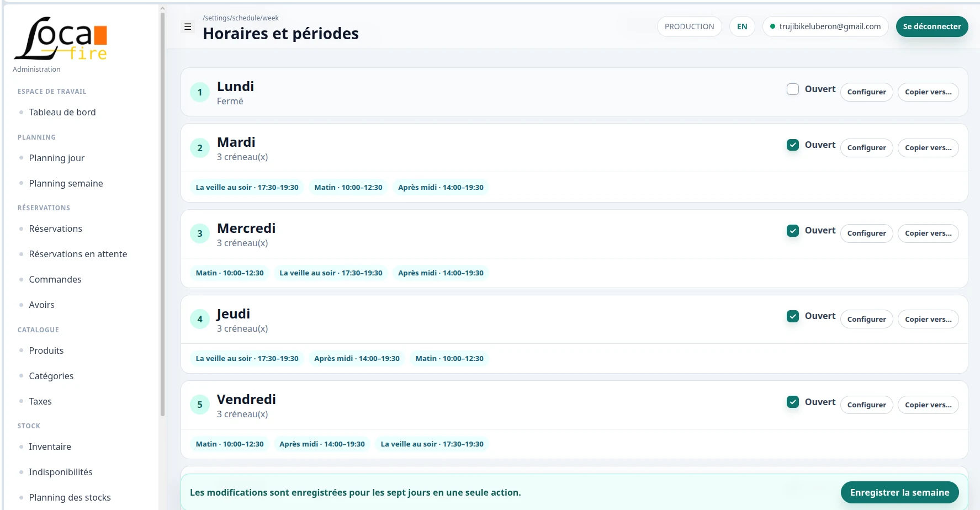Select Jeudi slot Après midi 14:00–19:30
The width and height of the screenshot is (980, 510).
coord(357,359)
